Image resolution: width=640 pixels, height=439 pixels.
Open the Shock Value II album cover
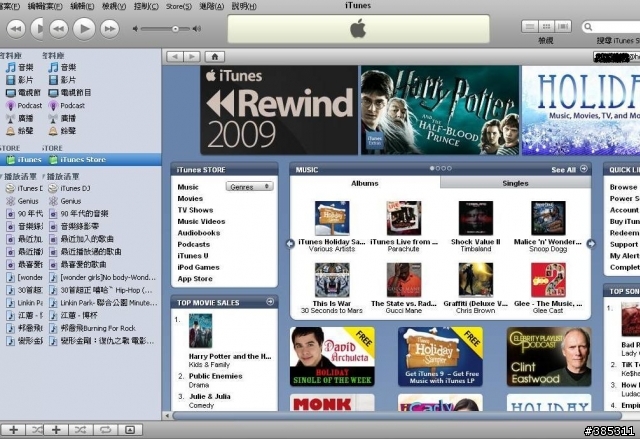[x=476, y=218]
